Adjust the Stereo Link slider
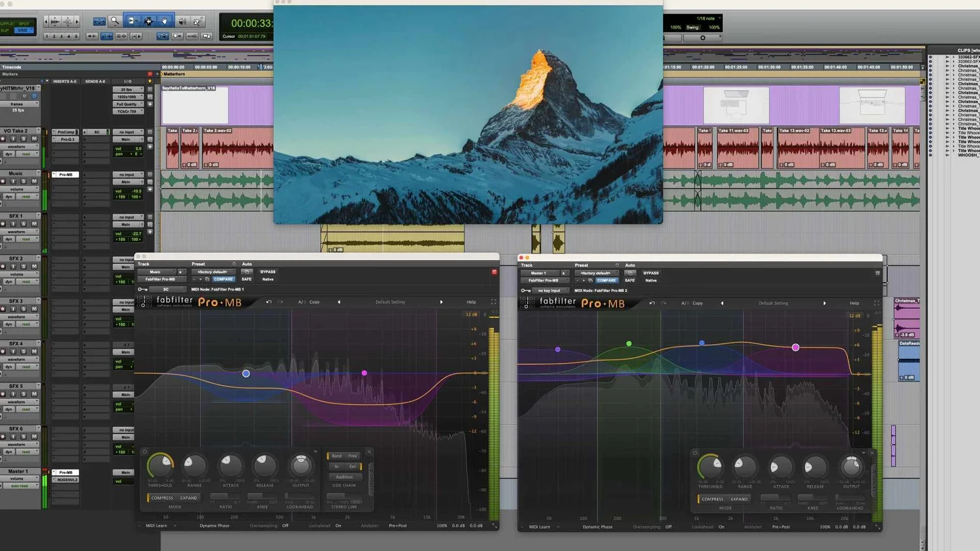 click(x=335, y=495)
